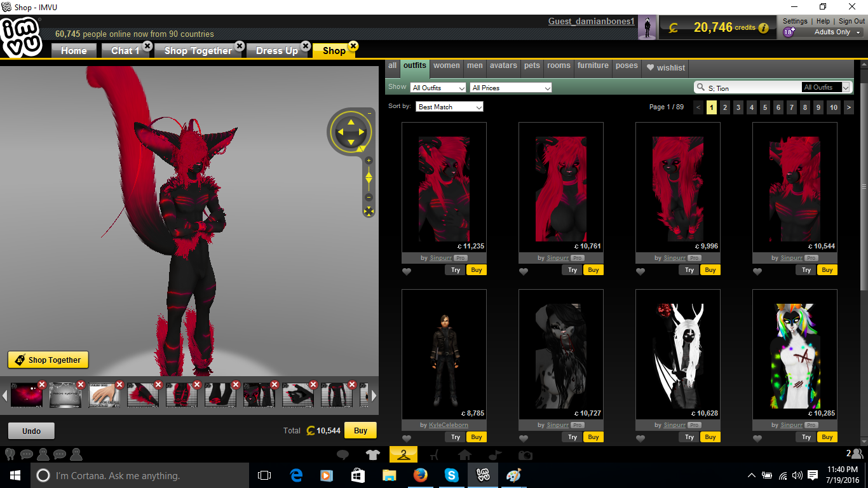Click yellow Shop Together button
This screenshot has height=488, width=868.
[x=48, y=360]
